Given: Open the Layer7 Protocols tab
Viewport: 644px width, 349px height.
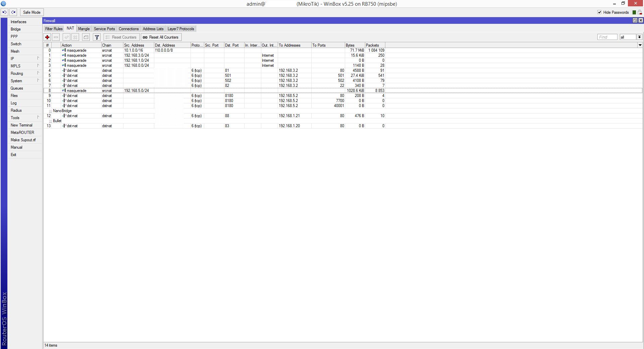Looking at the screenshot, I should [x=181, y=29].
